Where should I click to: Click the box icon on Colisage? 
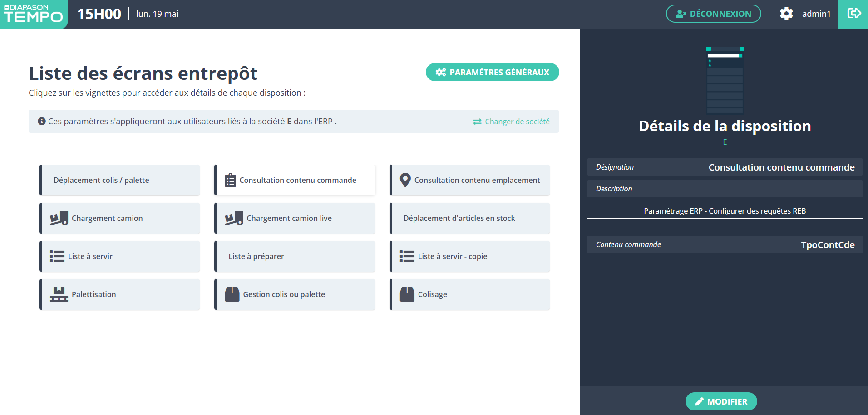407,294
